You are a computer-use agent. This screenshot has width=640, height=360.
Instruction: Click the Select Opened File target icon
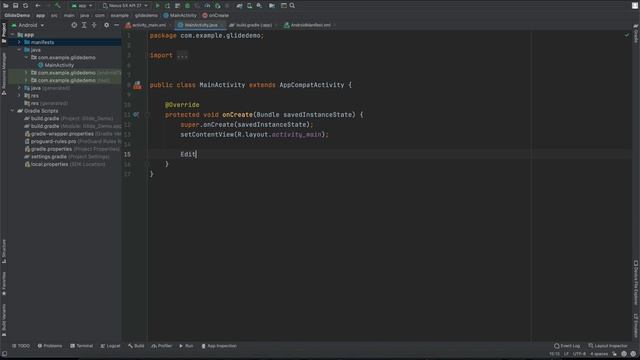point(74,25)
